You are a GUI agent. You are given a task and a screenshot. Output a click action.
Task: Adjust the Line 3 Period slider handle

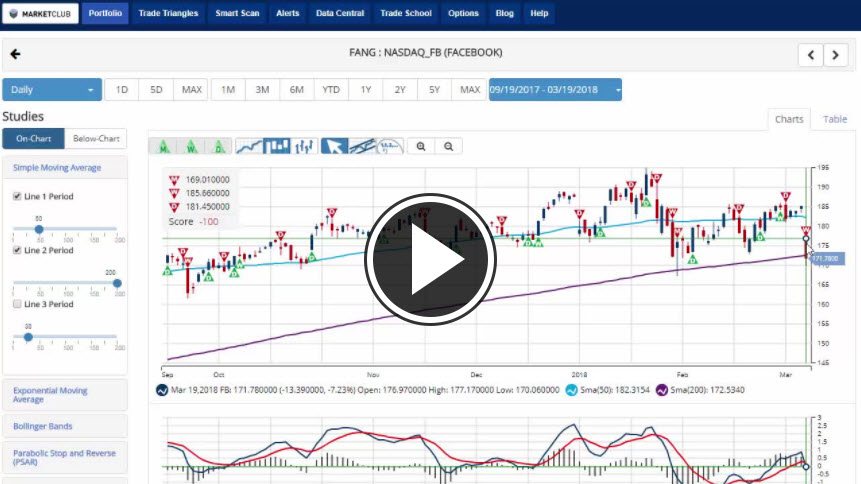pos(28,337)
